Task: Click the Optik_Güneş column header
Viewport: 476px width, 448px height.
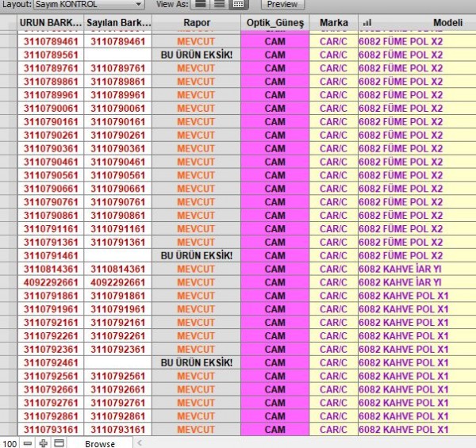Action: tap(275, 23)
